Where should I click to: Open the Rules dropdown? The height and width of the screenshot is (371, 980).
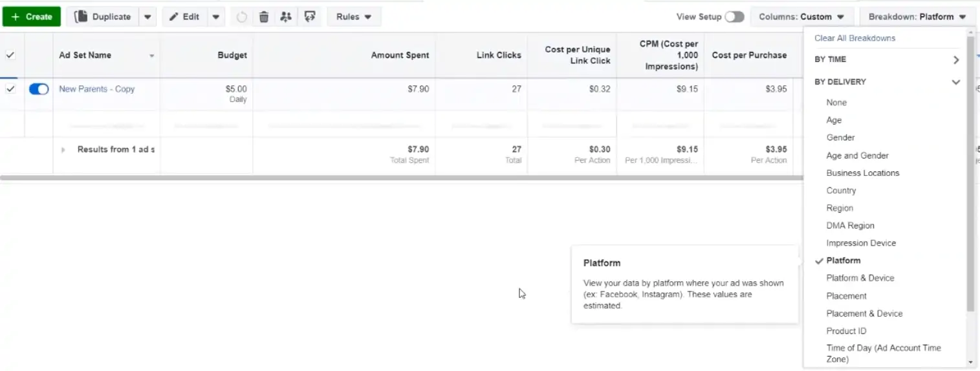354,17
